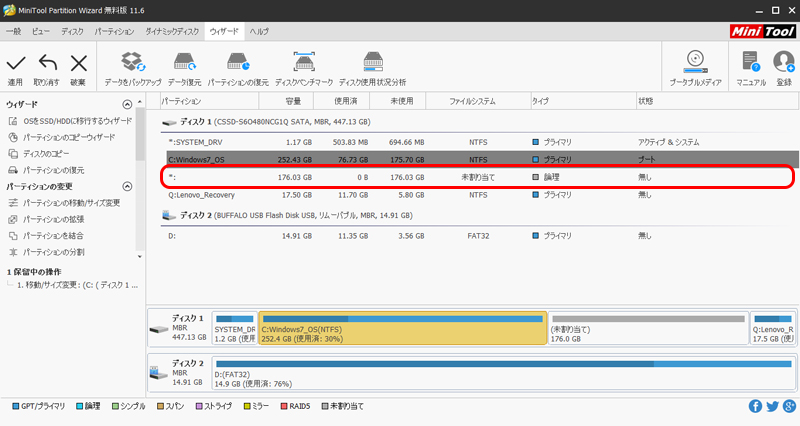Sort by パーティション column header
This screenshot has width=800, height=426.
click(x=210, y=101)
